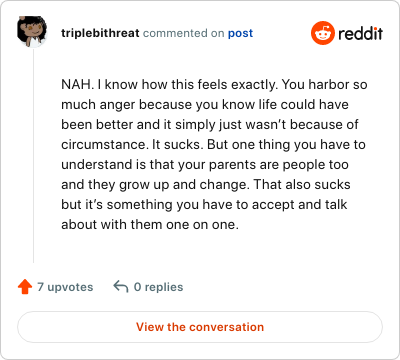Click the reply arrow icon
The height and width of the screenshot is (360, 400).
[121, 287]
